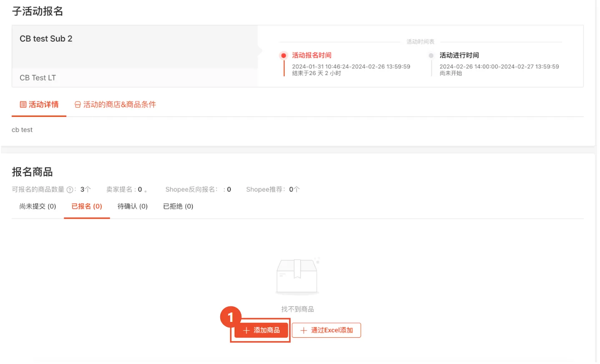Click the plus icon inside the 通过Excel添加 button

(304, 330)
